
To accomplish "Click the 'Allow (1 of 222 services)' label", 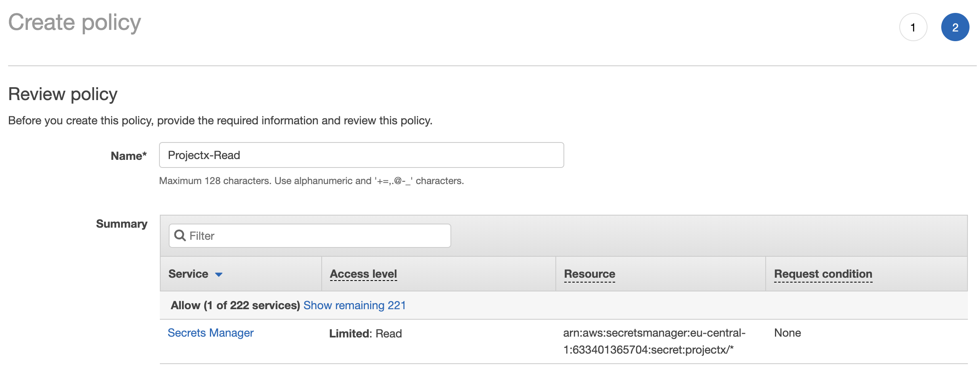I will click(x=235, y=305).
